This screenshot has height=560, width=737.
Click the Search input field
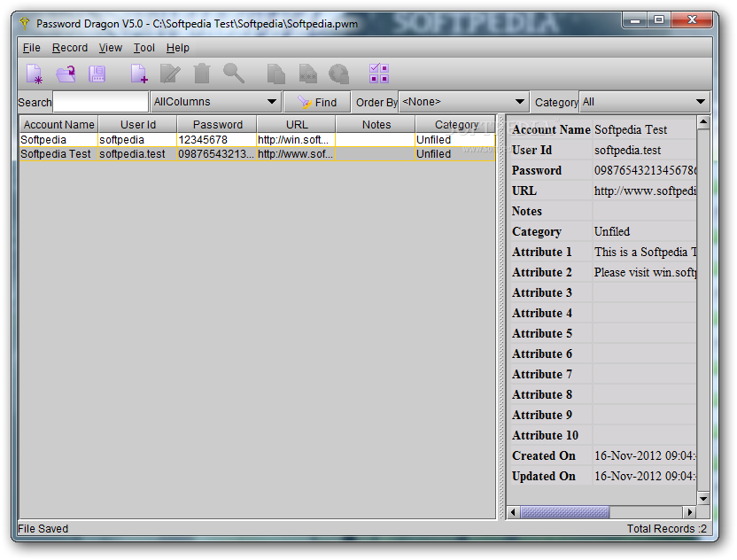(101, 102)
